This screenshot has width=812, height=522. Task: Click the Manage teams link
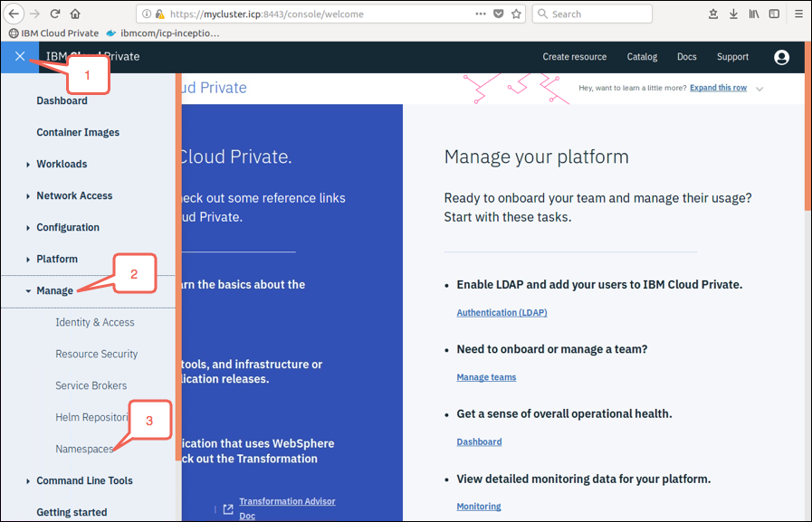point(486,377)
